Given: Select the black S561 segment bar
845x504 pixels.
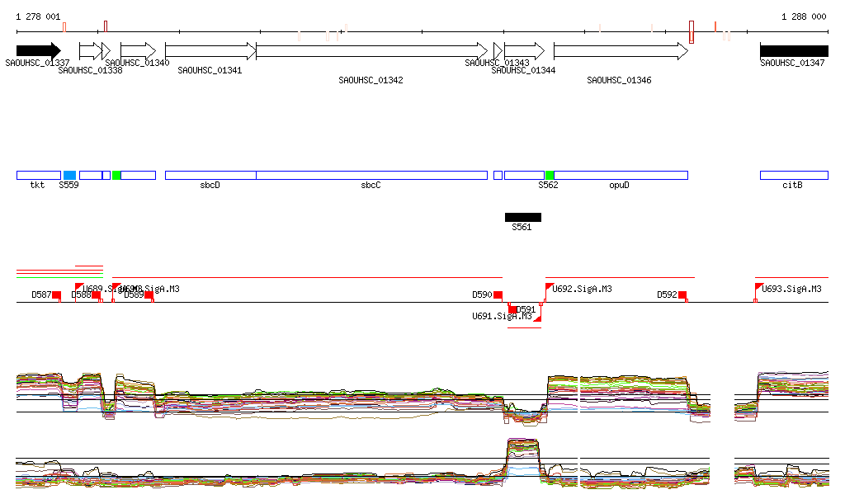Looking at the screenshot, I should click(x=523, y=217).
